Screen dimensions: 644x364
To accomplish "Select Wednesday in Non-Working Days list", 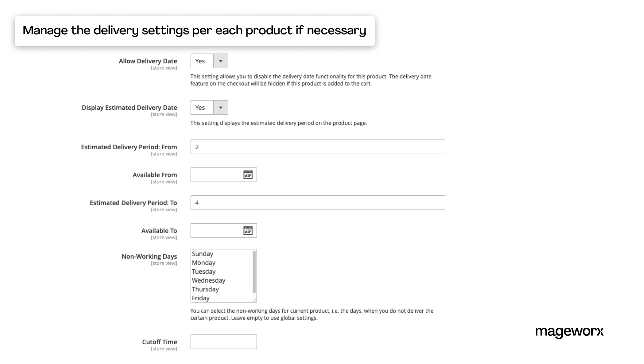I will click(208, 281).
